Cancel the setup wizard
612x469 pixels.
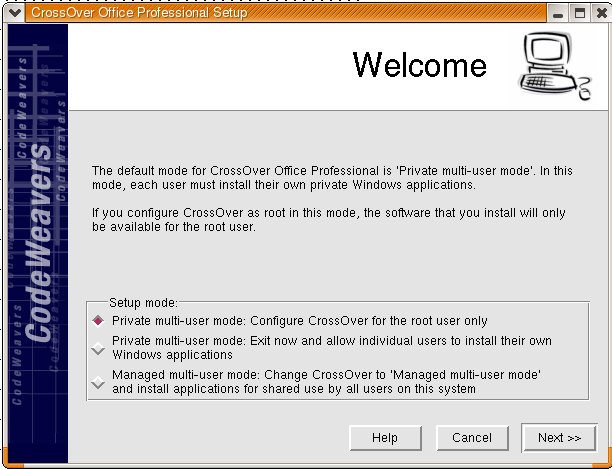click(471, 438)
